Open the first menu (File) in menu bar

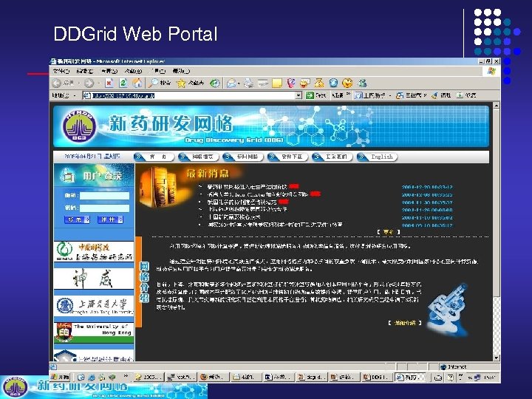click(61, 71)
